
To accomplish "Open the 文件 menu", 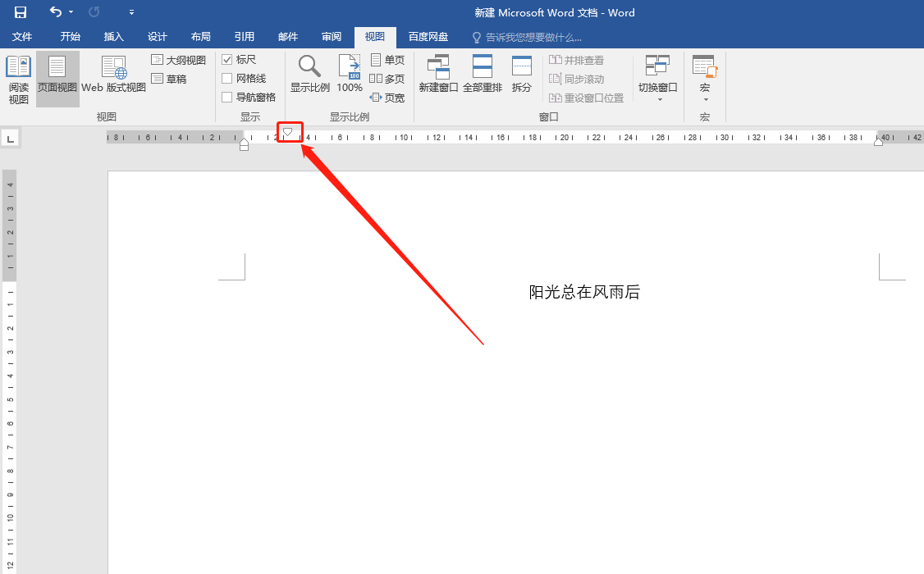I will (x=22, y=37).
